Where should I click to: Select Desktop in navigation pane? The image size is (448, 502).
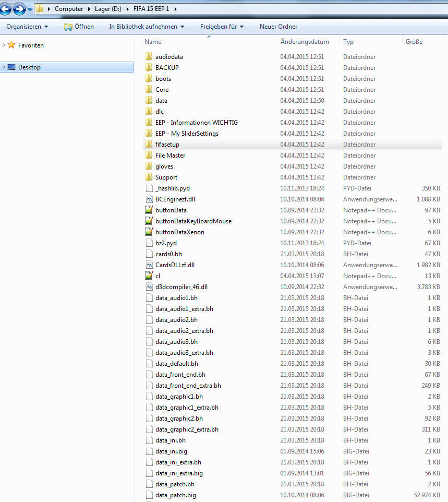pos(29,67)
